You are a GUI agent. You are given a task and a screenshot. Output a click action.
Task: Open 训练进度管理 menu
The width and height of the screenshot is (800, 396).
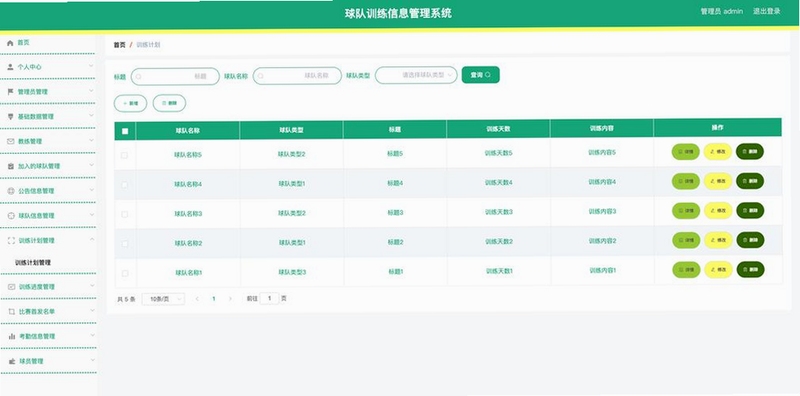[x=48, y=287]
